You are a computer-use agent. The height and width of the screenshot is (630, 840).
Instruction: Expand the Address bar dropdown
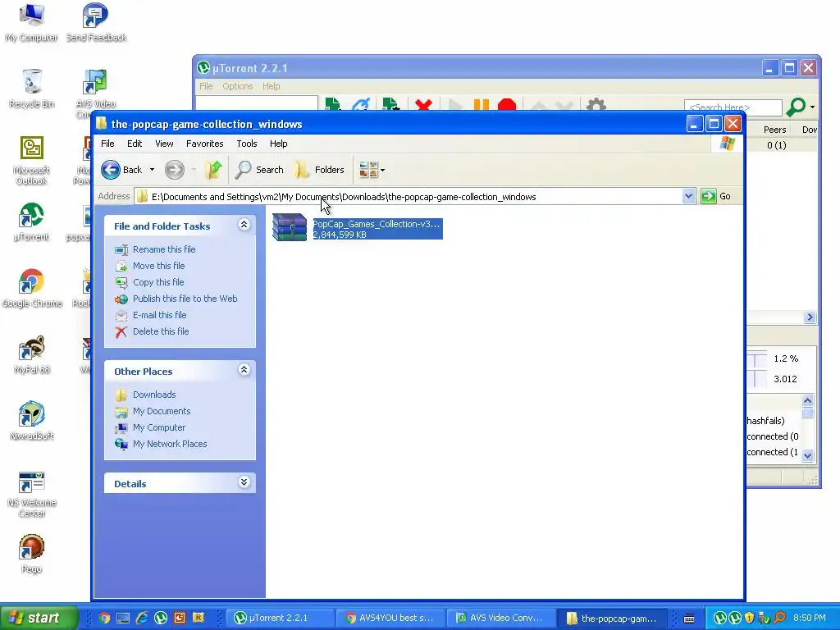689,197
